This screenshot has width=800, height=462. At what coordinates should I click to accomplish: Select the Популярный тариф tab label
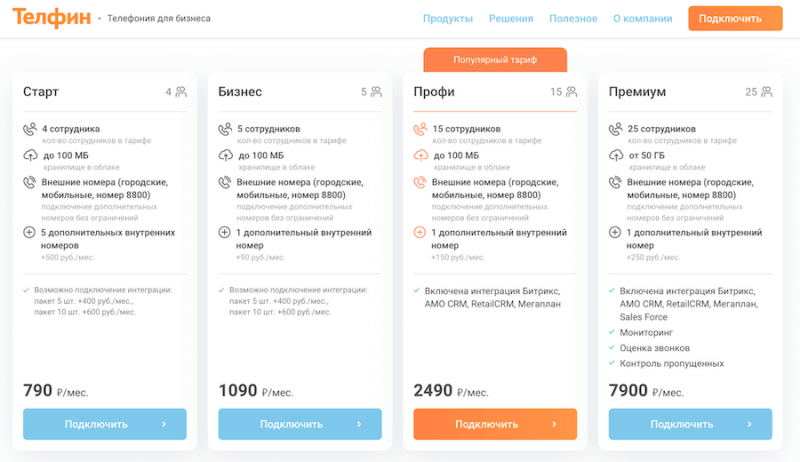tap(495, 60)
